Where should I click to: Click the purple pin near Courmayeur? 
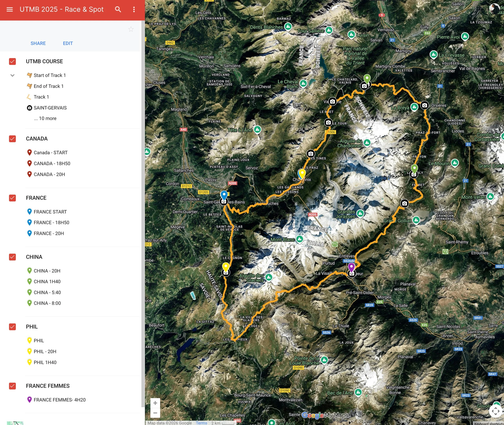(351, 267)
